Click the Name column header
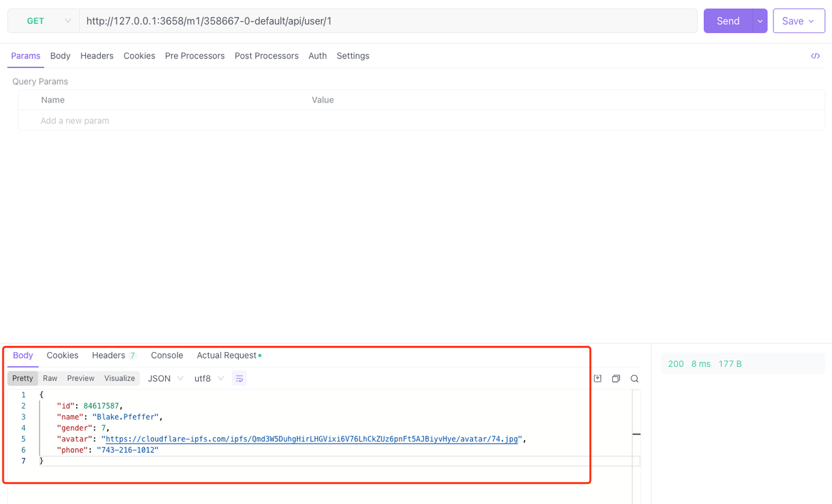Image resolution: width=832 pixels, height=504 pixels. (53, 100)
